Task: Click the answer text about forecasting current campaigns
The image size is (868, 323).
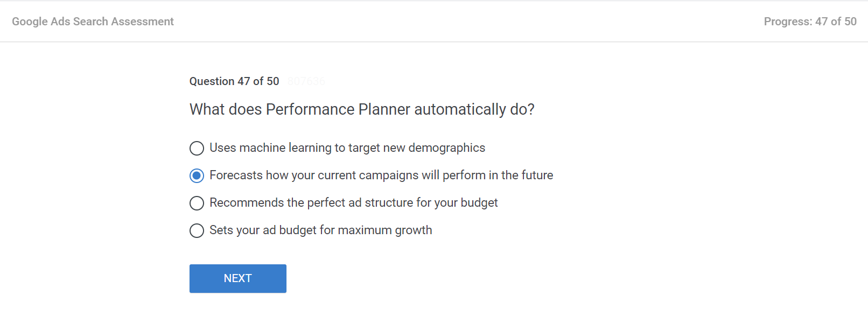Action: tap(381, 175)
